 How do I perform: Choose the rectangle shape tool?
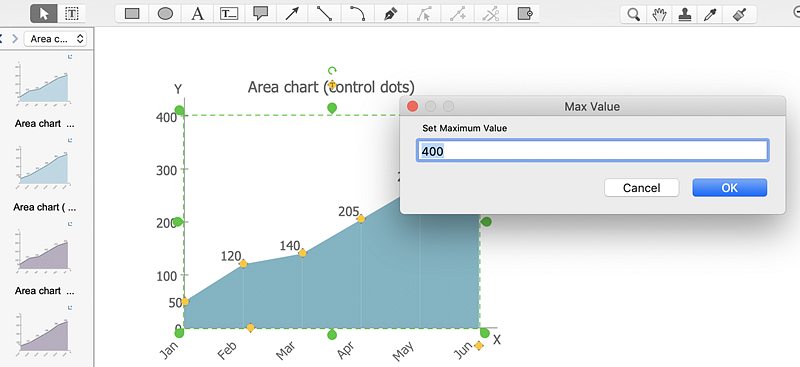coord(132,14)
